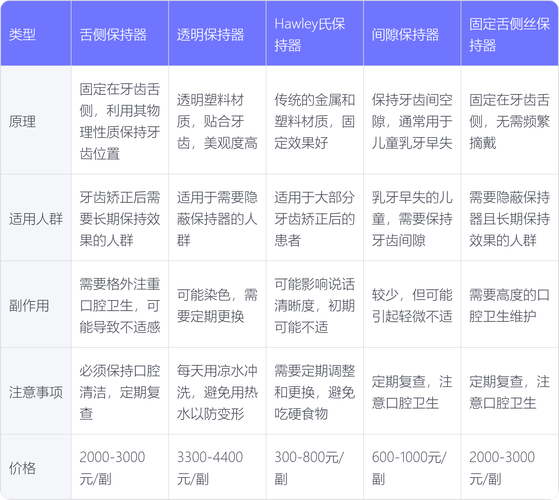Select the '注意事项' row label
Viewport: 559px width, 500px height.
point(36,391)
